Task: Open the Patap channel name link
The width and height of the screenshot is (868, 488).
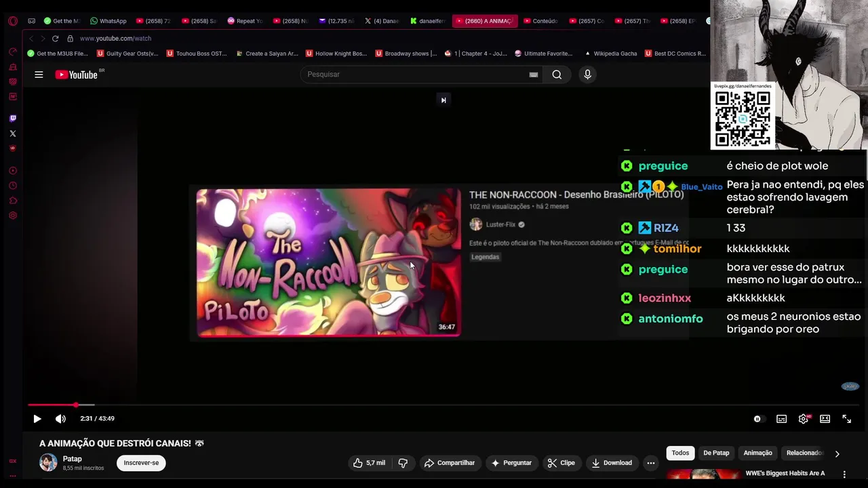Action: point(73,459)
